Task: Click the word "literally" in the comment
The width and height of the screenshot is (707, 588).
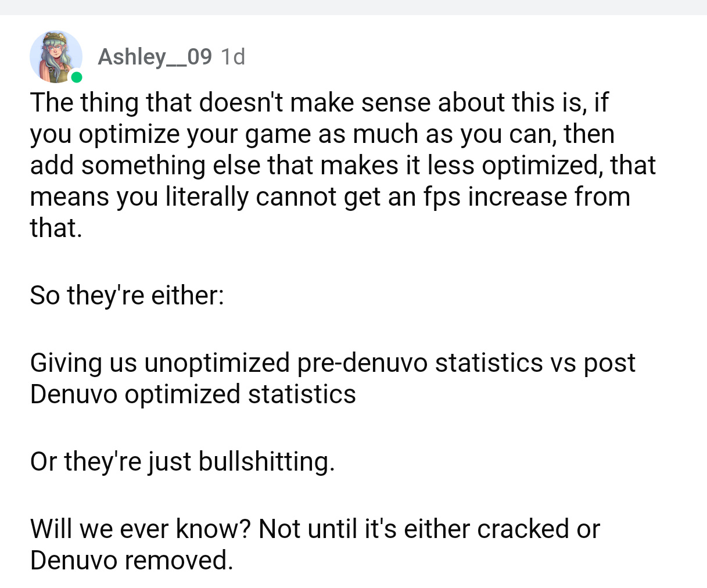Action: tap(207, 196)
